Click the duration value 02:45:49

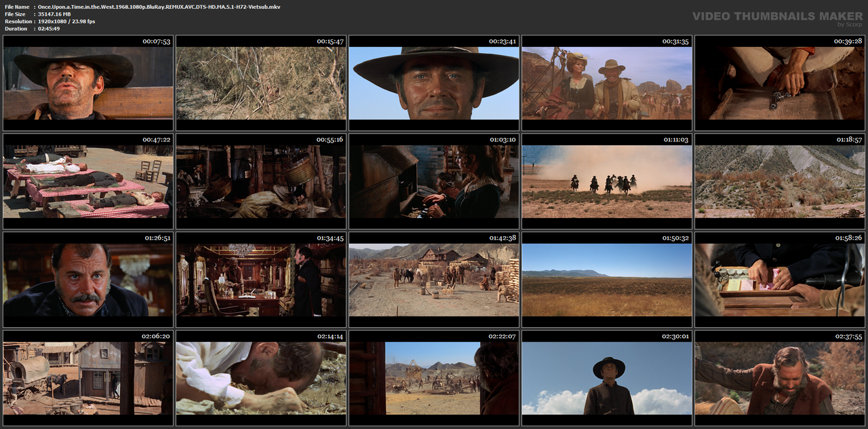49,29
